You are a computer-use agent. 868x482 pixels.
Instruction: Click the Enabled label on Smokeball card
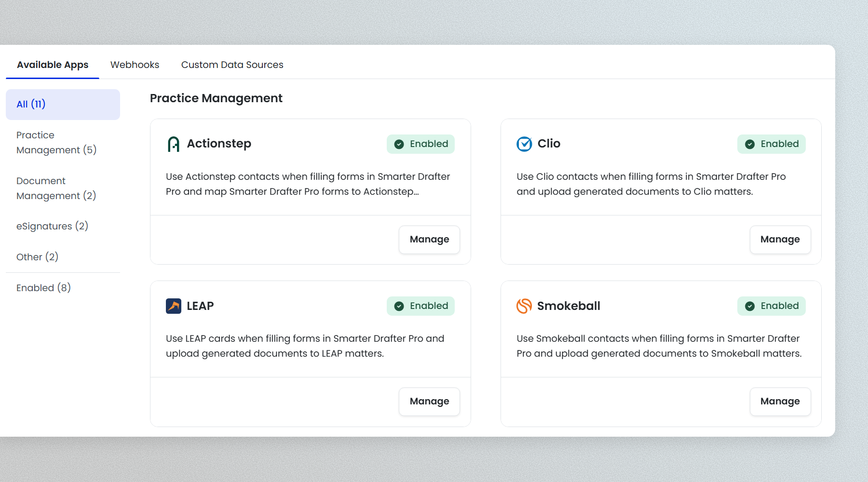point(780,306)
